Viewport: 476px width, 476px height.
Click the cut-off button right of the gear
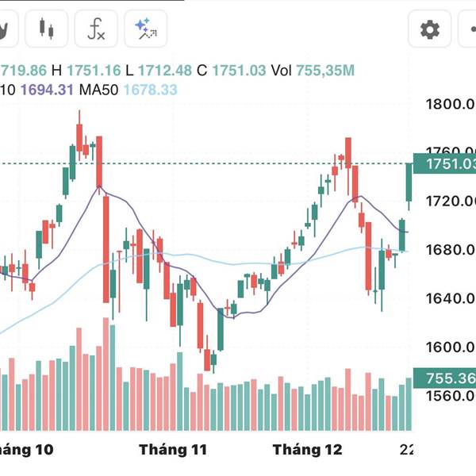point(470,30)
